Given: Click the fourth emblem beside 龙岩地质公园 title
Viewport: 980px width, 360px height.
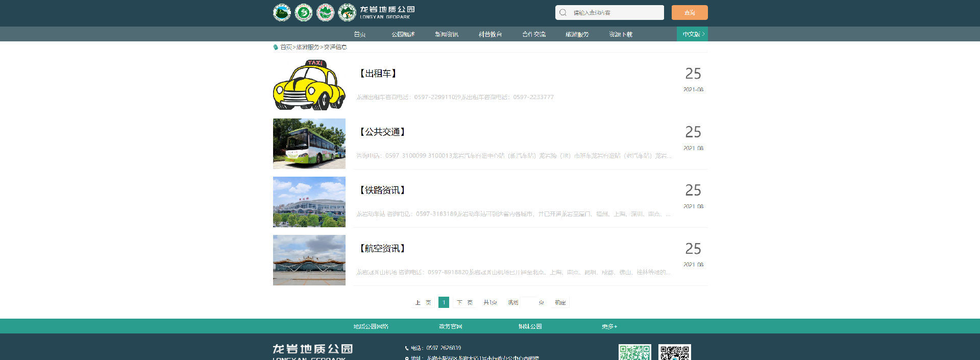Looking at the screenshot, I should 347,12.
